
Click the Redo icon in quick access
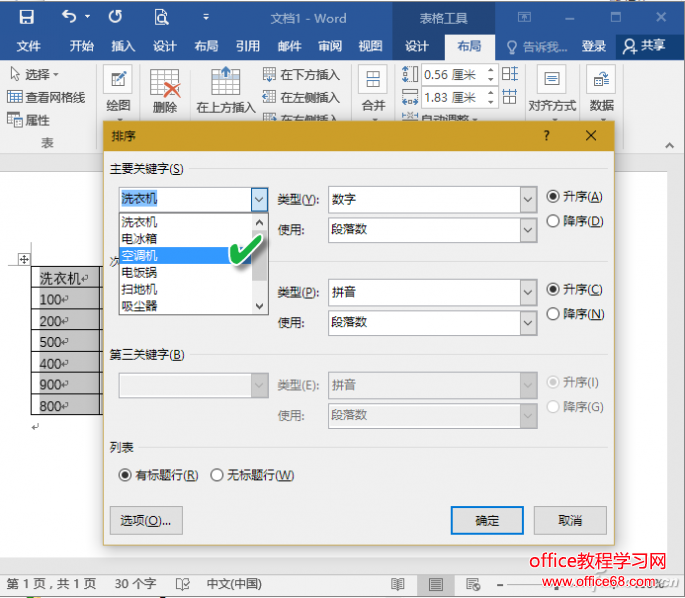[115, 17]
